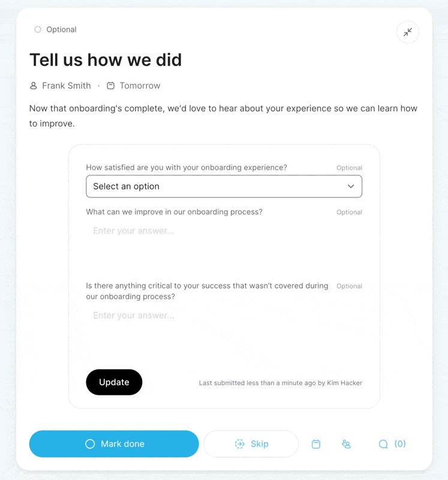
Task: Open comments bubble icon
Action: 383,444
